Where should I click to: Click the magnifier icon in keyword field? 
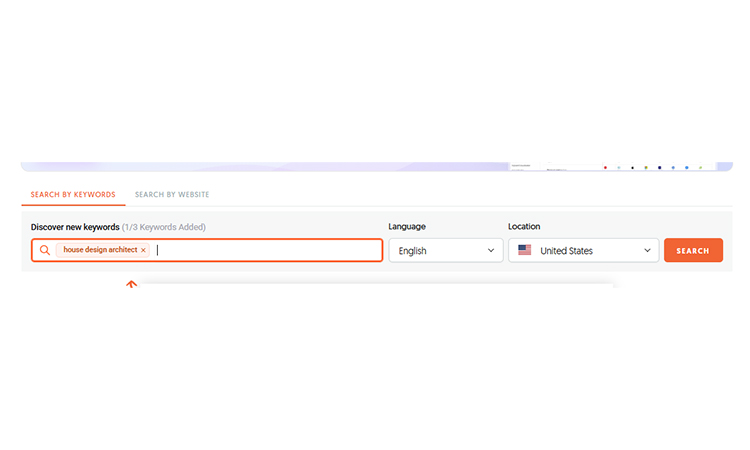[x=44, y=250]
